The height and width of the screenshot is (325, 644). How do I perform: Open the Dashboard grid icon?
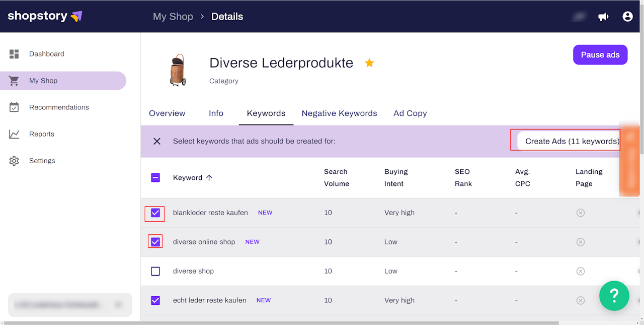coord(14,54)
